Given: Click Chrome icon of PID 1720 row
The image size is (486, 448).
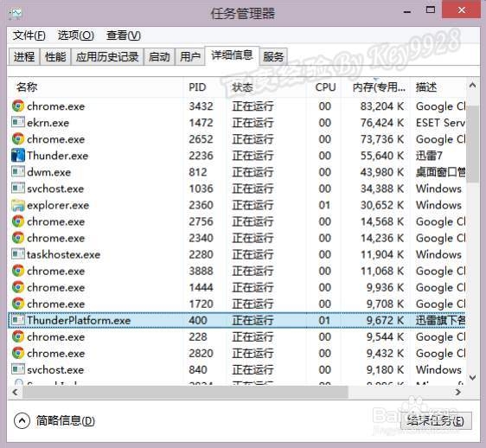Looking at the screenshot, I should pos(18,304).
